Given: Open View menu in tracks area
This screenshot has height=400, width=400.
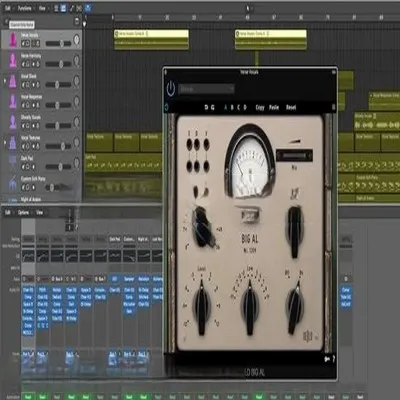Looking at the screenshot, I should pos(42,8).
